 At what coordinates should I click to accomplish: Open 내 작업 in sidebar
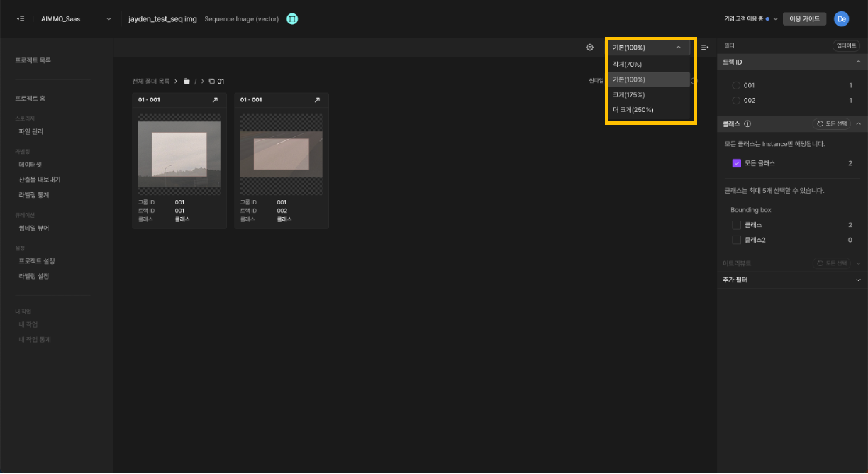28,324
